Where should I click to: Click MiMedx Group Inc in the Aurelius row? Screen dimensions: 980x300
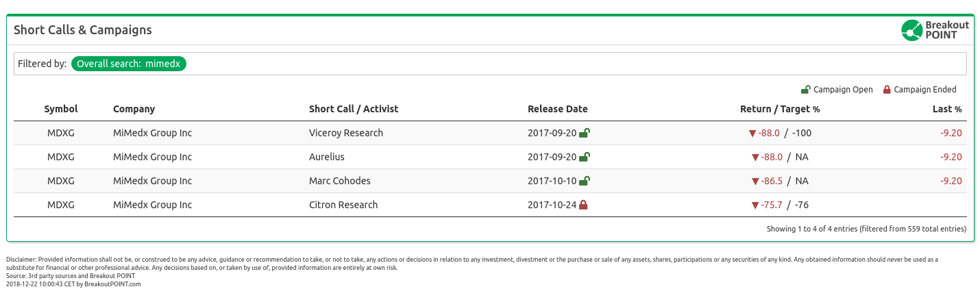click(153, 157)
